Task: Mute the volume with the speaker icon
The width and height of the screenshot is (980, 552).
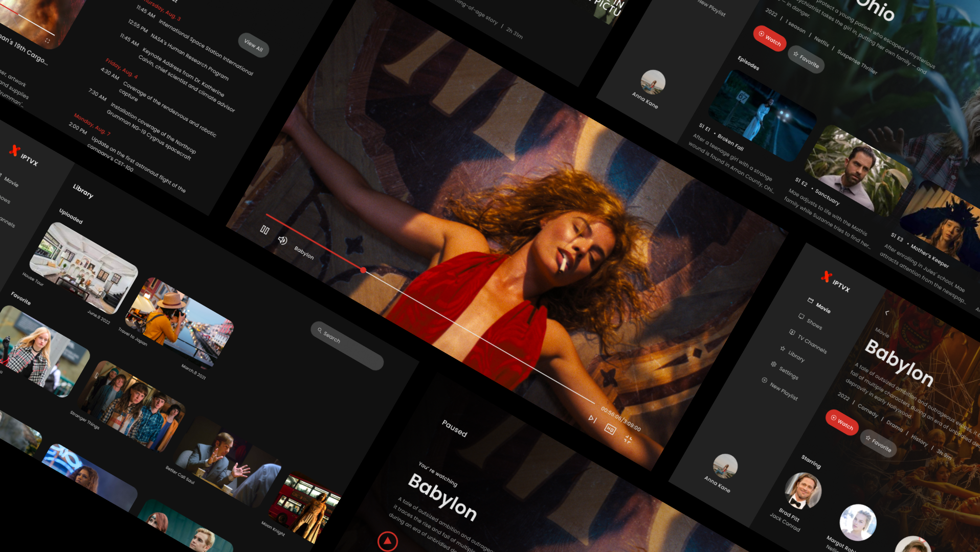Action: click(282, 240)
